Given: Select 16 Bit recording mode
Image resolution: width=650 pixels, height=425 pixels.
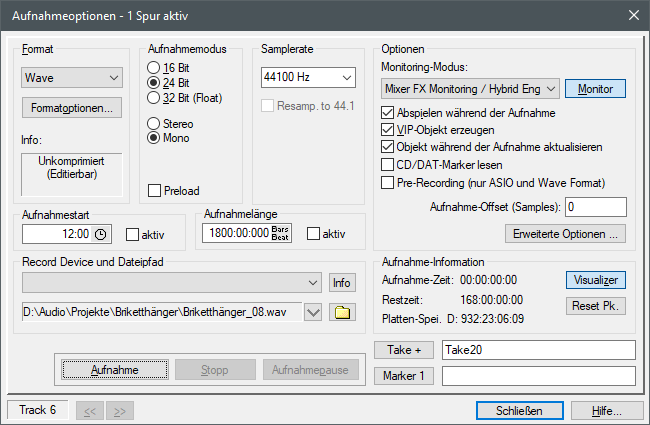Looking at the screenshot, I should tap(153, 68).
